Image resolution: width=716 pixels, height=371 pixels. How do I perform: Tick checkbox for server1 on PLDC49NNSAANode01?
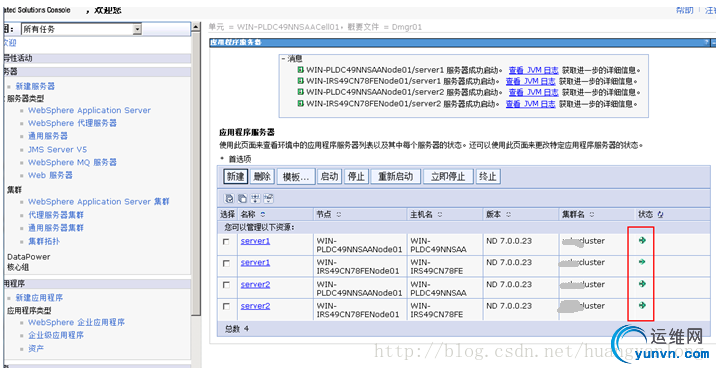[x=226, y=242]
